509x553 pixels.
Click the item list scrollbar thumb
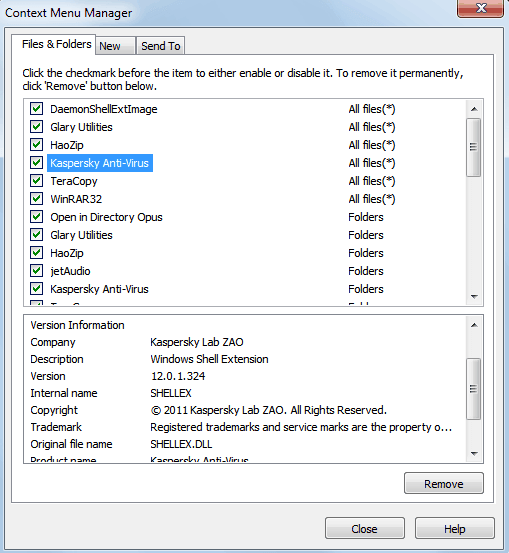click(473, 147)
